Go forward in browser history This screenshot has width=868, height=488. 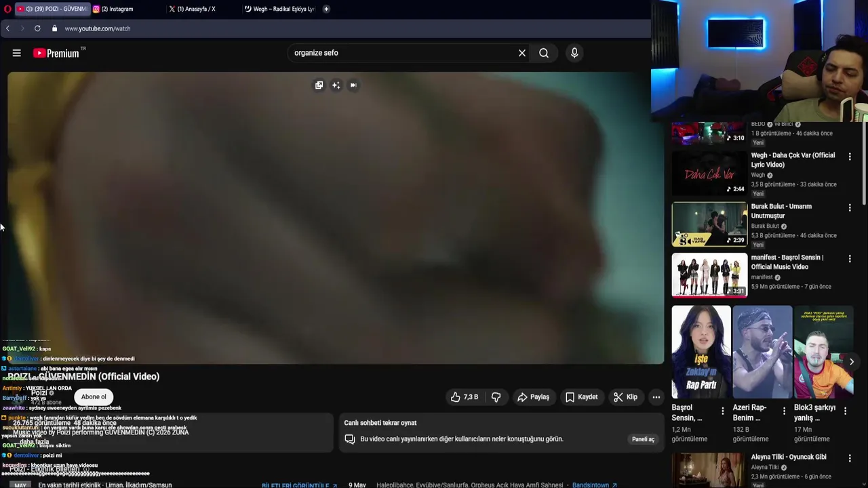click(x=22, y=28)
